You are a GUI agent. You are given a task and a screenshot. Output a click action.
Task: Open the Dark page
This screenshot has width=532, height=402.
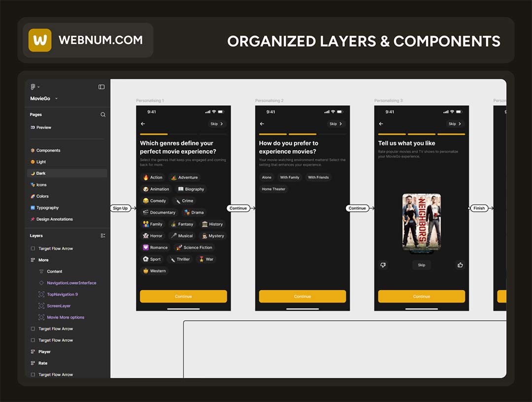click(41, 173)
